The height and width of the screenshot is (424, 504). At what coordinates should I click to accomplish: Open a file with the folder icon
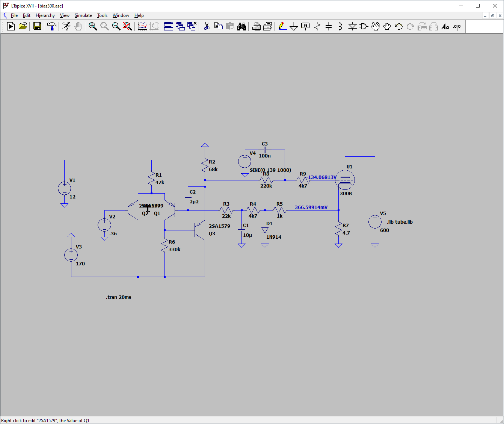[23, 26]
